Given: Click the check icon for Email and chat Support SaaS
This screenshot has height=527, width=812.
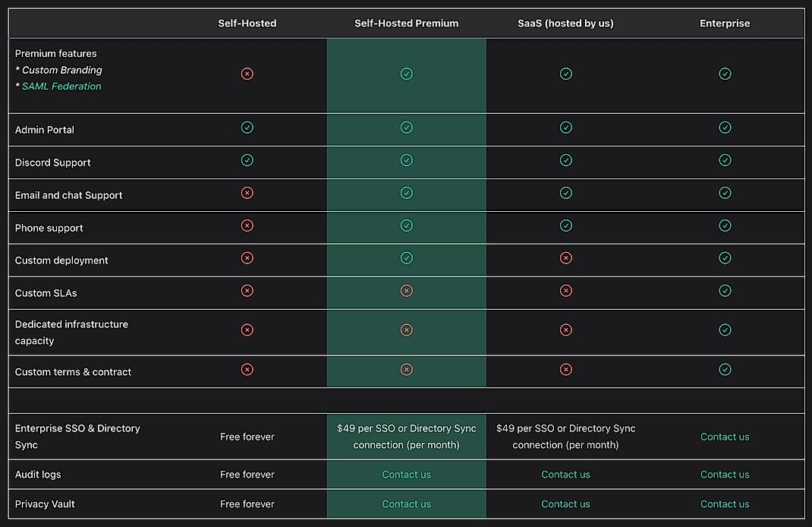Looking at the screenshot, I should click(565, 193).
